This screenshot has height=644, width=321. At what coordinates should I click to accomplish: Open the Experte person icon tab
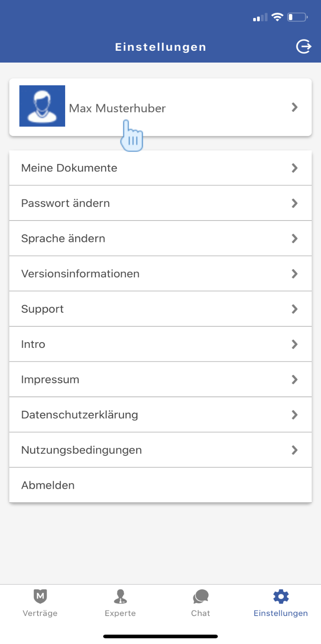(x=120, y=596)
